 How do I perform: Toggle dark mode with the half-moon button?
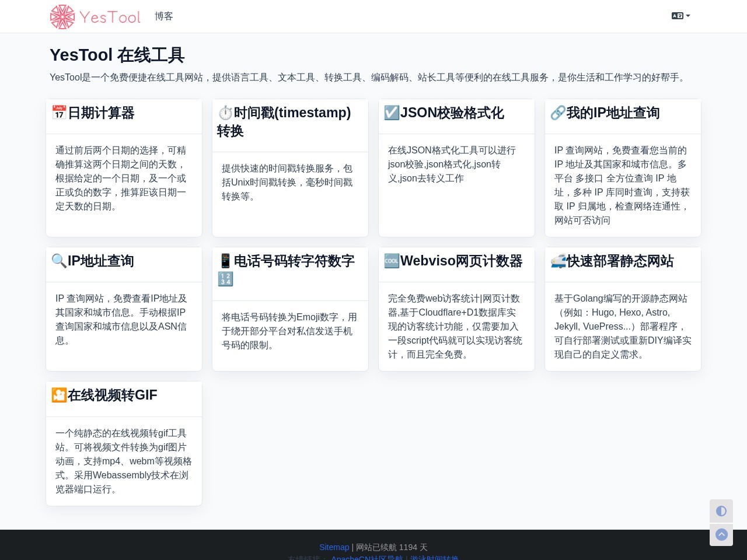(721, 511)
